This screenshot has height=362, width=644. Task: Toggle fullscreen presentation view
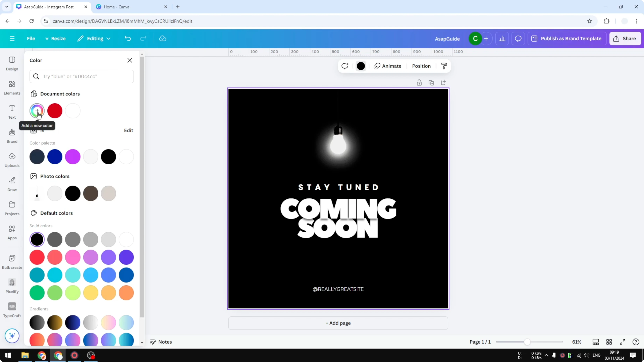click(x=622, y=342)
